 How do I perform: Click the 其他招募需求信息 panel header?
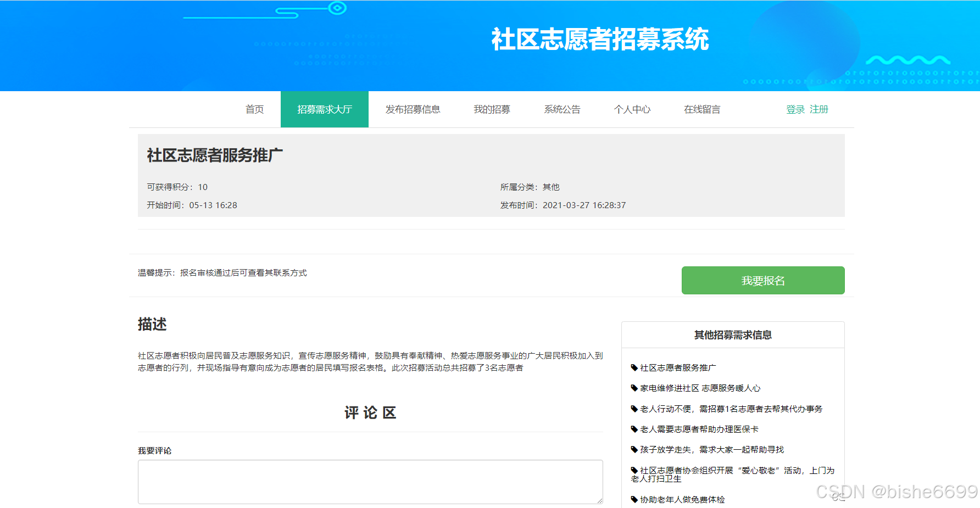733,335
